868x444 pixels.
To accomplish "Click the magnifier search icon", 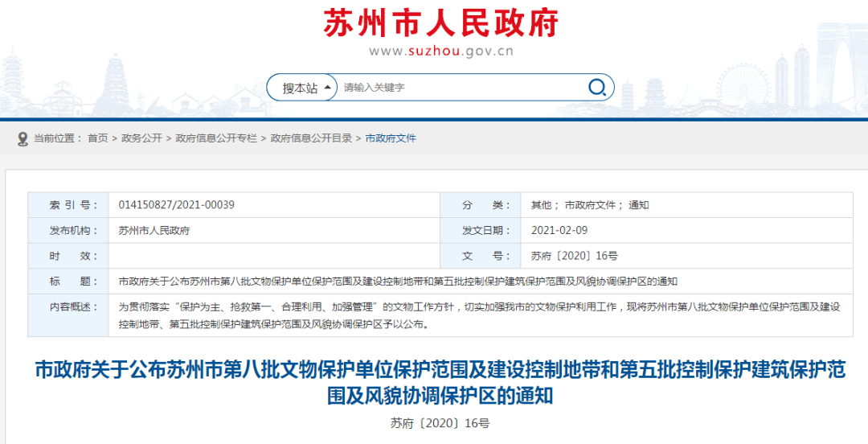I will pyautogui.click(x=596, y=88).
